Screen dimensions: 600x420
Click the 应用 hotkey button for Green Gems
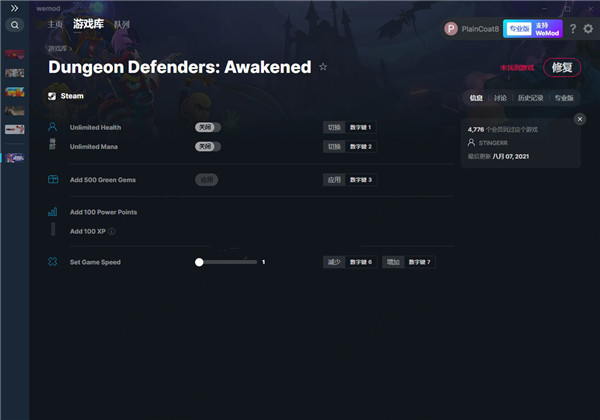click(334, 180)
